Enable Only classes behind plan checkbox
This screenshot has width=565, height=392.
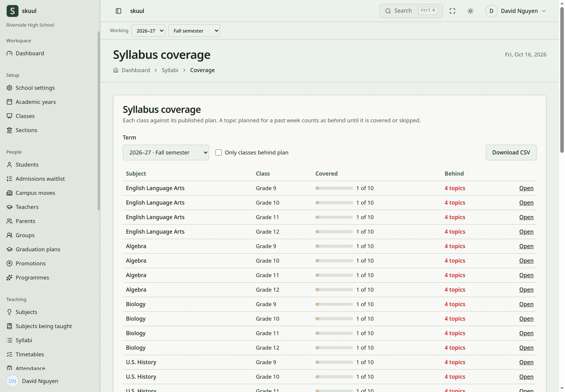[218, 152]
